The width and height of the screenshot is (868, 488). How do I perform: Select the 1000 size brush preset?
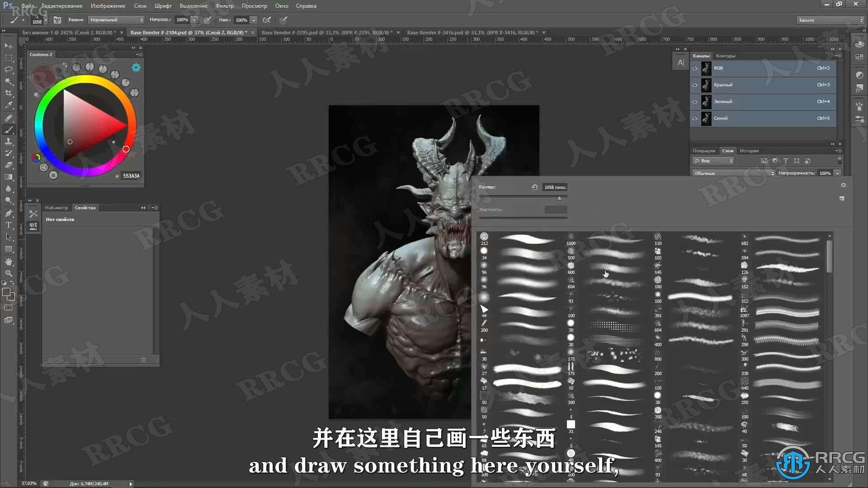571,239
